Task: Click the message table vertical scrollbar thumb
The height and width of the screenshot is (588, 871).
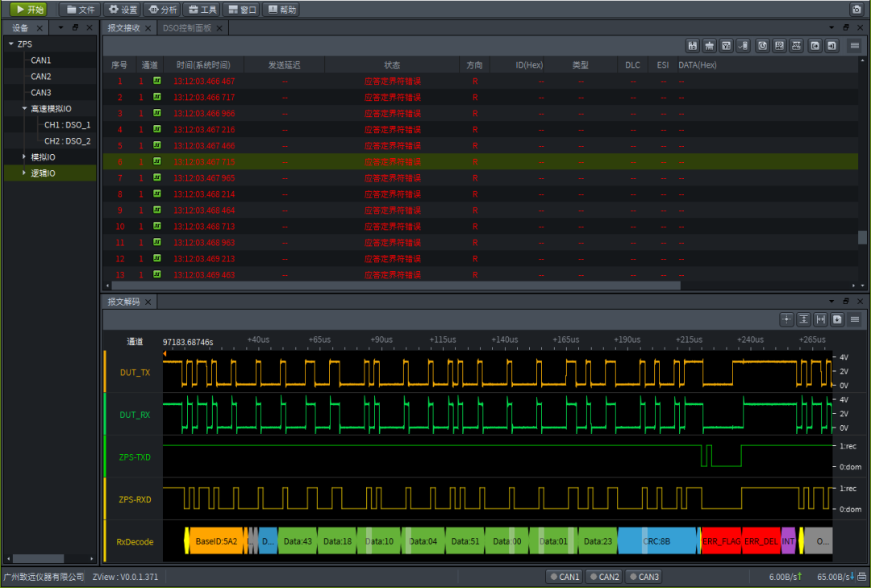Action: pos(861,237)
